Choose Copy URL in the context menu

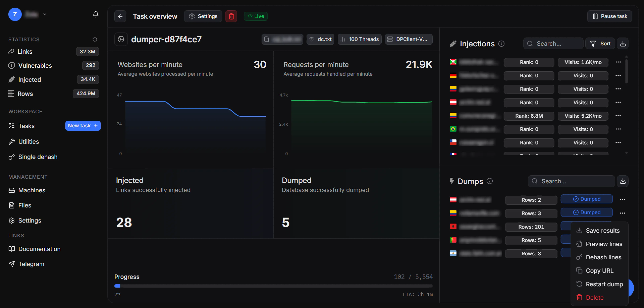599,271
